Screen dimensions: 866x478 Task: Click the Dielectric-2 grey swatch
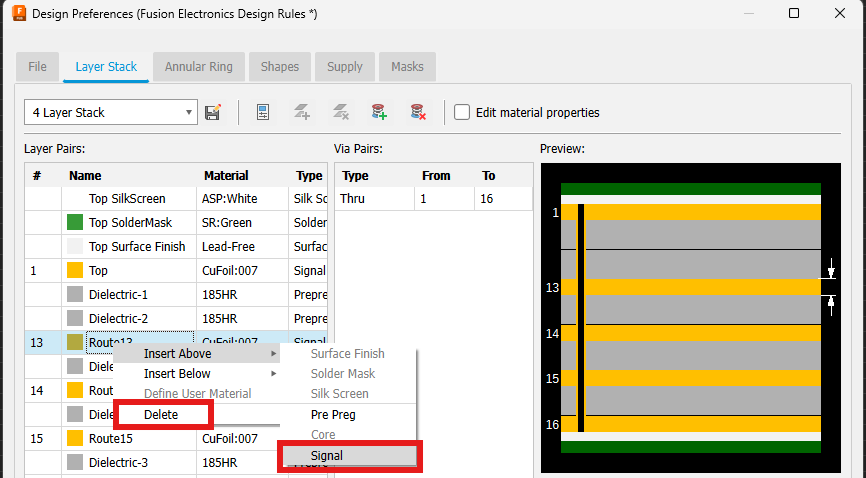pyautogui.click(x=75, y=318)
